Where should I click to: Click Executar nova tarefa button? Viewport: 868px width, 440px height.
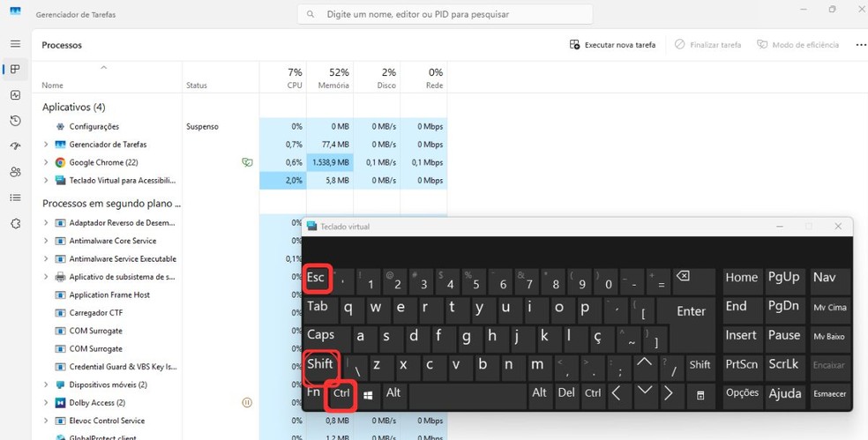coord(612,45)
